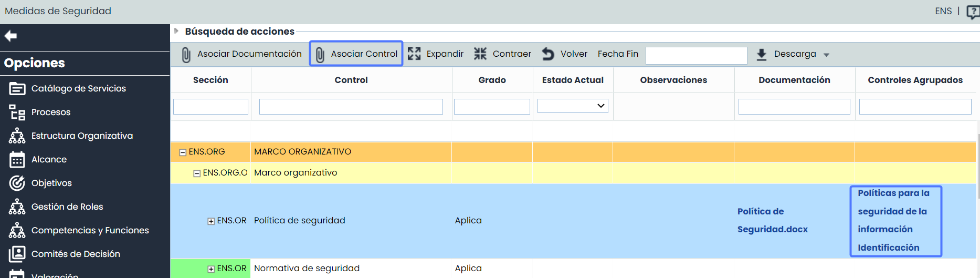The height and width of the screenshot is (278, 980).
Task: Collapse the ENS.ORG tree row
Action: 183,152
